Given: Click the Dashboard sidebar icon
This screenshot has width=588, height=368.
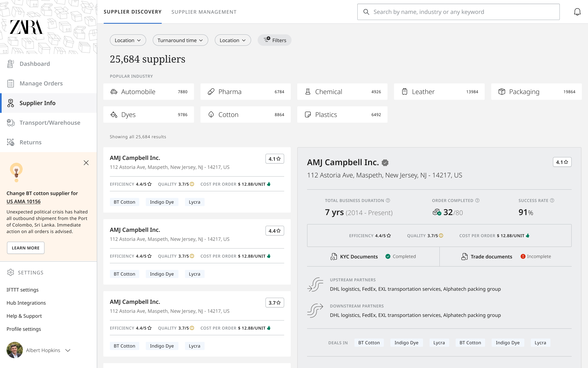Looking at the screenshot, I should tap(10, 64).
